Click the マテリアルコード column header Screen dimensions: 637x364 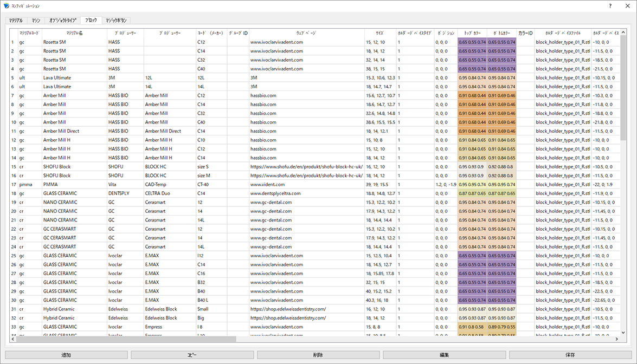tap(30, 33)
